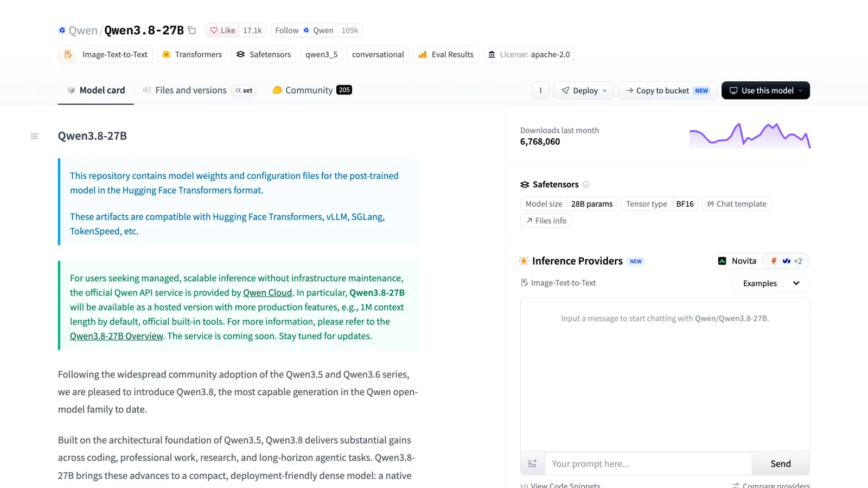This screenshot has height=488, width=868.
Task: Click the Qwen Cloud link
Action: click(267, 293)
